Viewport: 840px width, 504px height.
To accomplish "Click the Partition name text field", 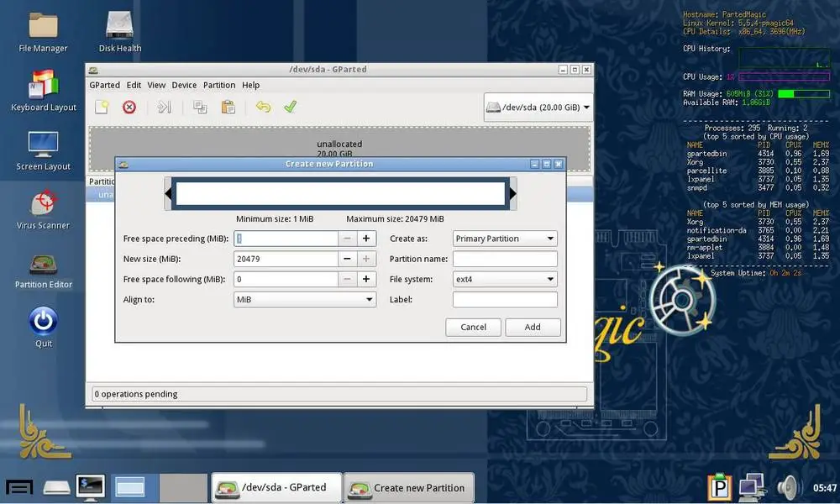I will (505, 259).
